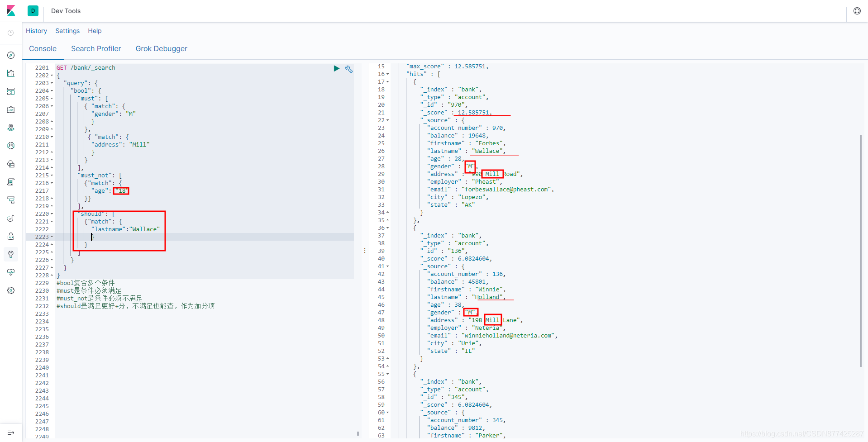Viewport: 868px width, 442px height.
Task: Open Management gear in sidebar
Action: click(11, 290)
